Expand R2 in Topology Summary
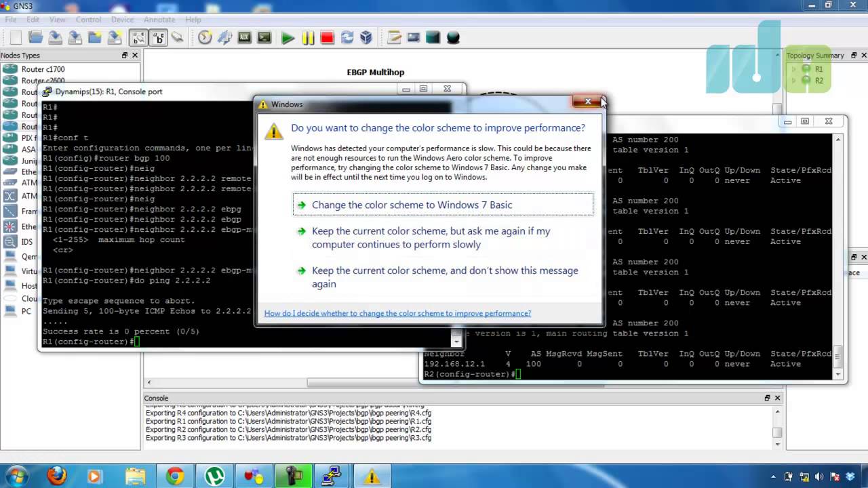This screenshot has width=868, height=488. [x=794, y=81]
